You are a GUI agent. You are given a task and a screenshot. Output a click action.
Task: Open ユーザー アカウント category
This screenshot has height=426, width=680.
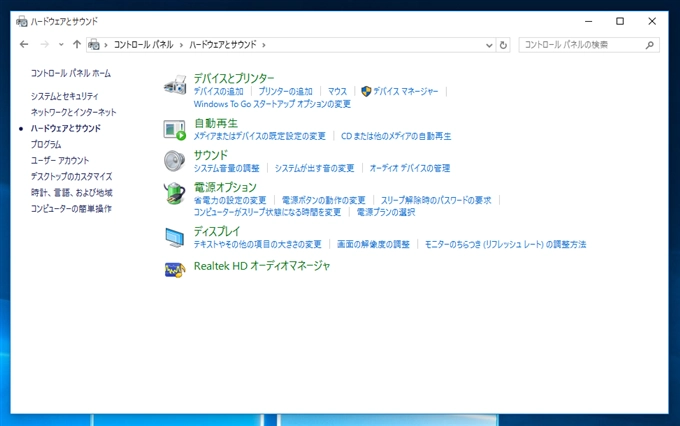[x=60, y=160]
